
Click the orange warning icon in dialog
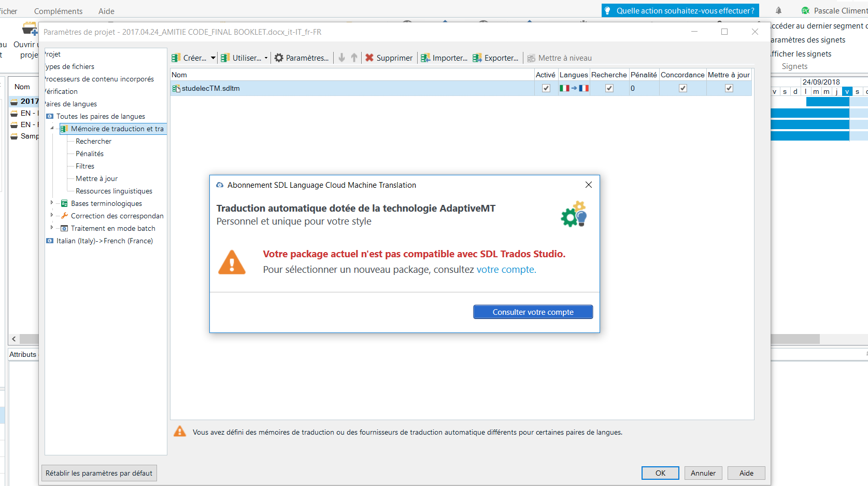232,262
